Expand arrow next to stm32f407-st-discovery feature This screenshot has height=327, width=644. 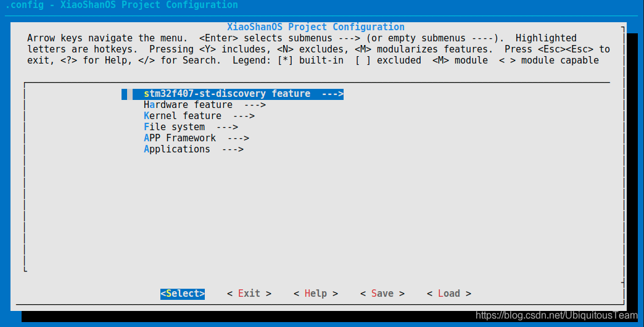pos(332,94)
